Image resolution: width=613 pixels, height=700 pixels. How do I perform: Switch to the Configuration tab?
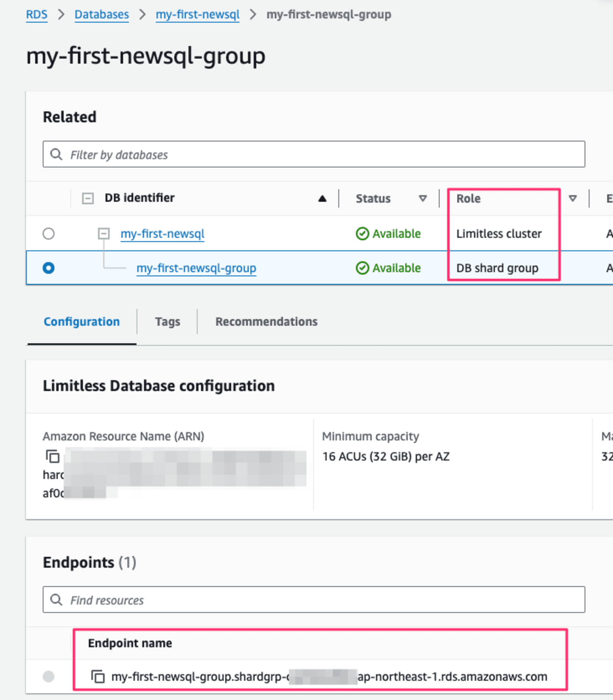(x=82, y=321)
